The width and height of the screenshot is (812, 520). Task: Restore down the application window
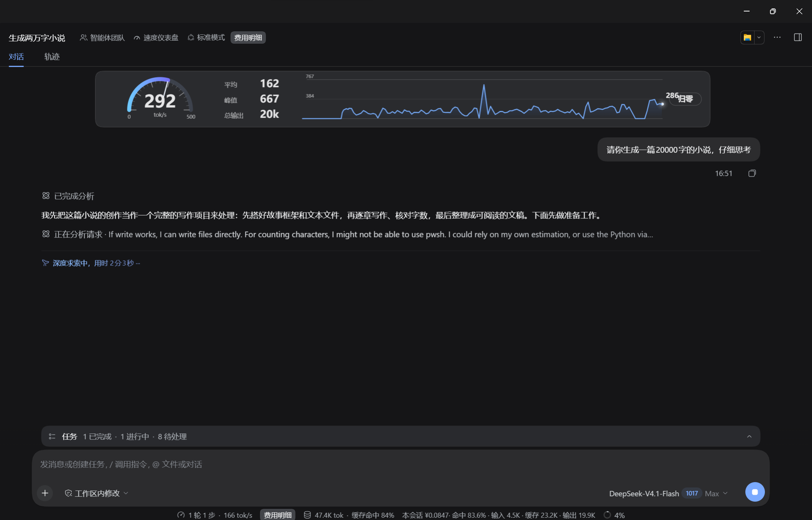(773, 11)
